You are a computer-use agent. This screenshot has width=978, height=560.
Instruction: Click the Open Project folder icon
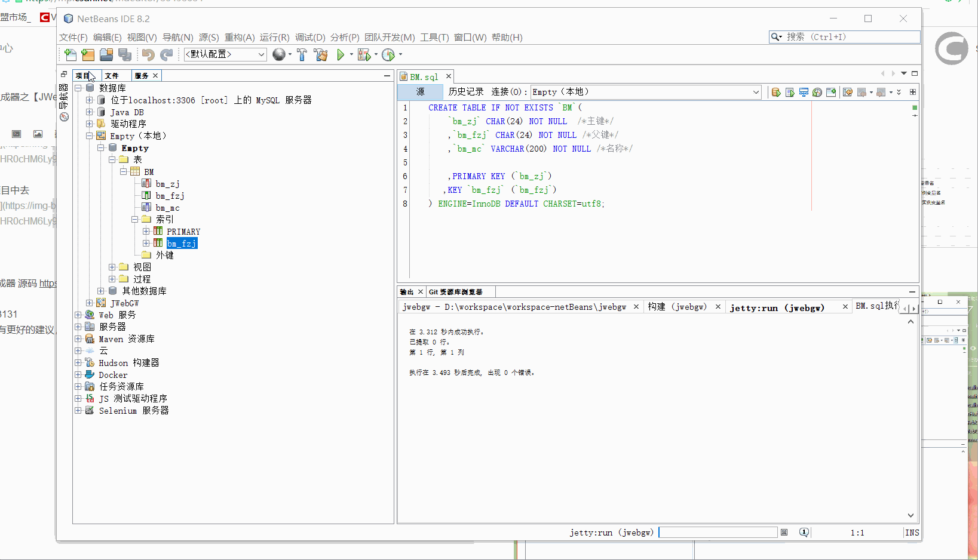106,55
